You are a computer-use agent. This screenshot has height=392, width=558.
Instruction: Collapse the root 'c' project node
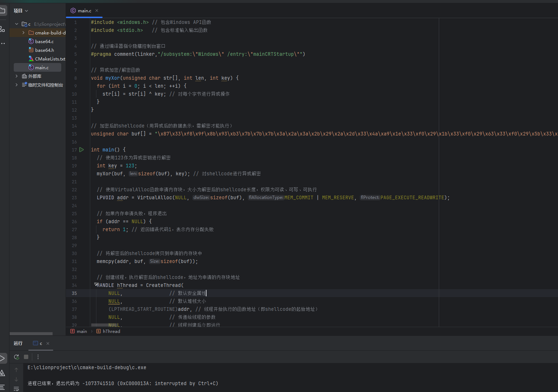17,24
